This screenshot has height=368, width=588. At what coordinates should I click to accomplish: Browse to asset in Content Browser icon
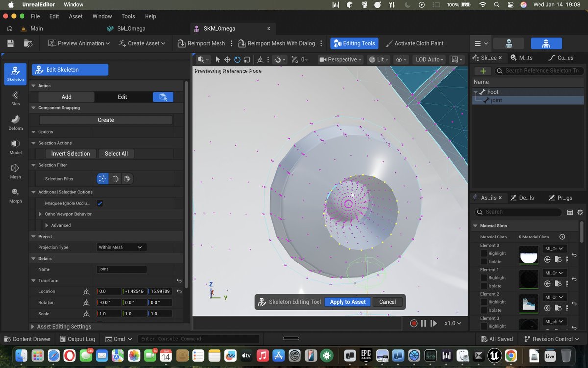(28, 43)
